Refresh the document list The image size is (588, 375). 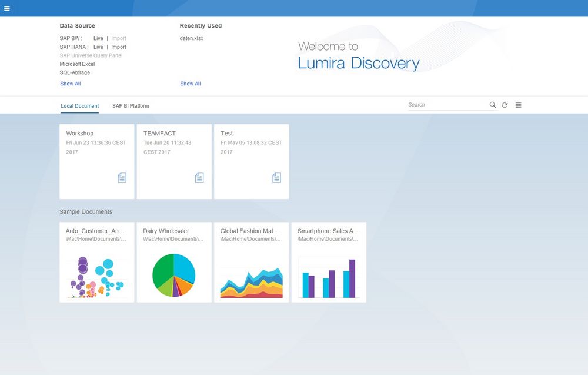tap(505, 105)
